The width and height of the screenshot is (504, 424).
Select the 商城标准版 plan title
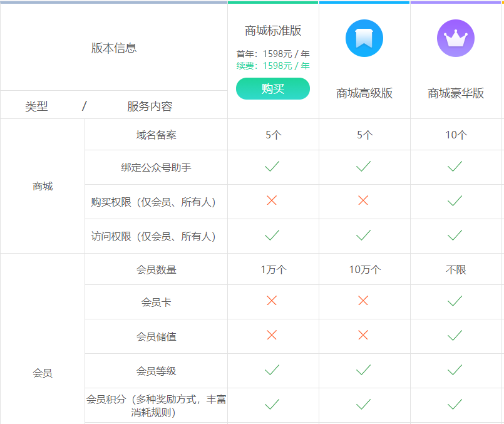tap(273, 31)
